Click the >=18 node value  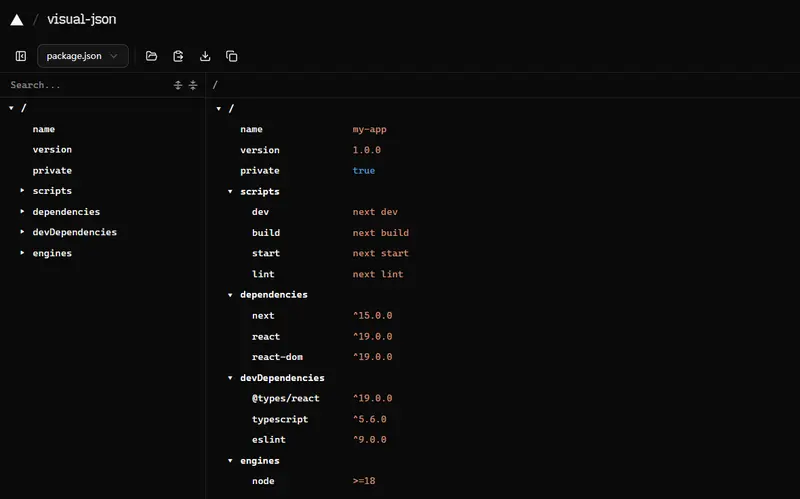[x=364, y=481]
